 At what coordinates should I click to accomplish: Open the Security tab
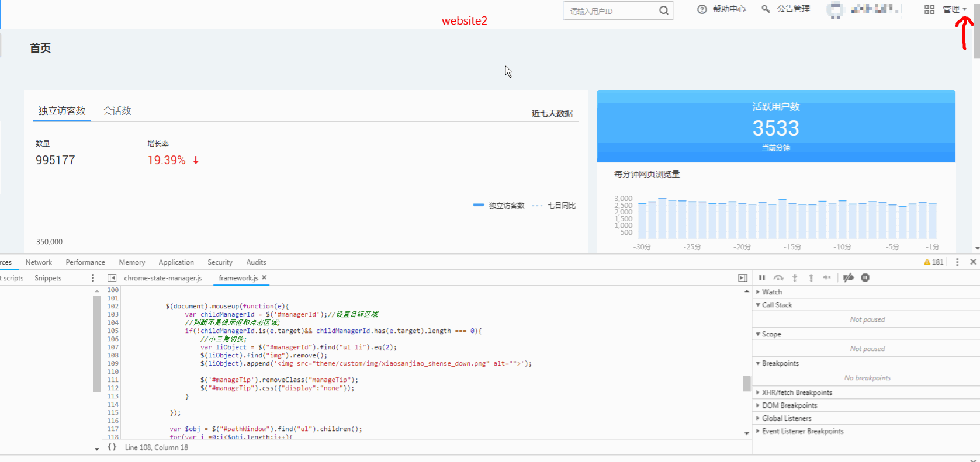point(220,262)
